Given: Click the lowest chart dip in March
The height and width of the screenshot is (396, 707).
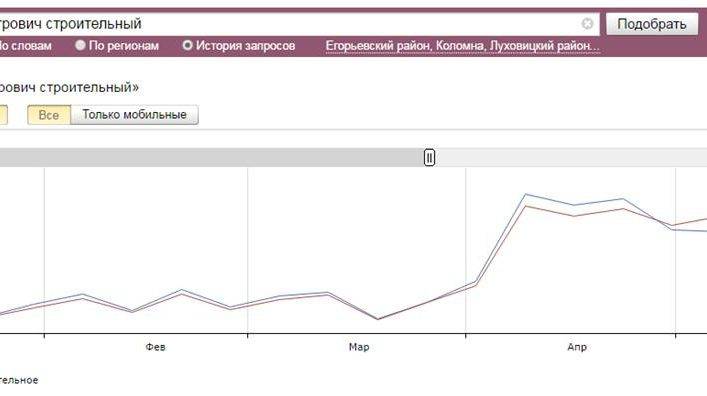Looking at the screenshot, I should [378, 319].
